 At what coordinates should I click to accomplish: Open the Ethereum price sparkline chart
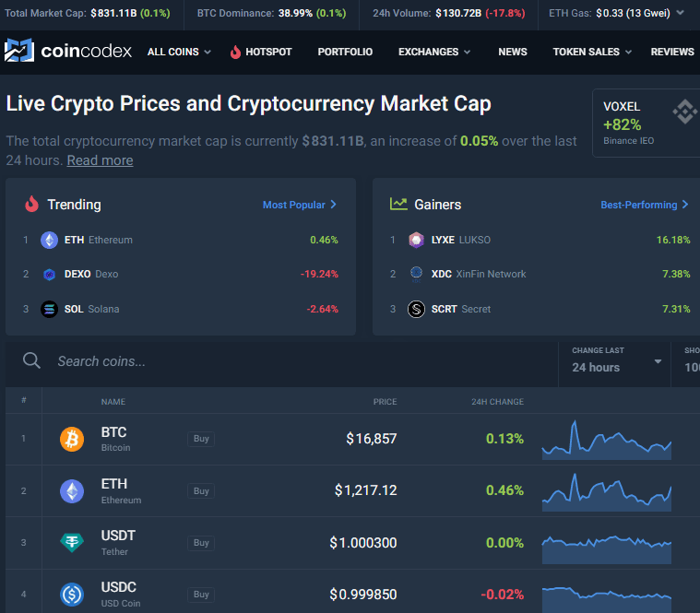coord(606,491)
